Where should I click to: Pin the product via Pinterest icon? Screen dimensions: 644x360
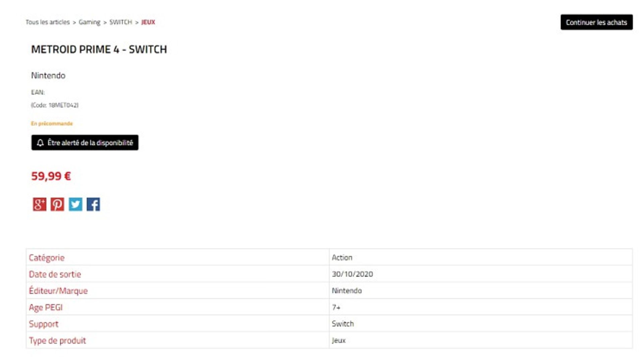[x=57, y=204]
